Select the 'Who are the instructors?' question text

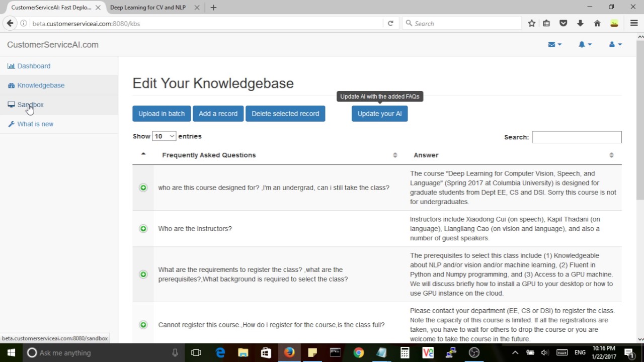(x=195, y=229)
